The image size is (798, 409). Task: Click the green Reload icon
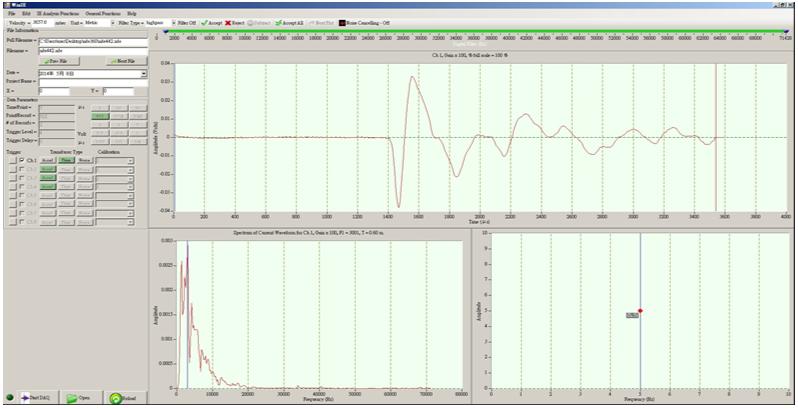coord(116,398)
